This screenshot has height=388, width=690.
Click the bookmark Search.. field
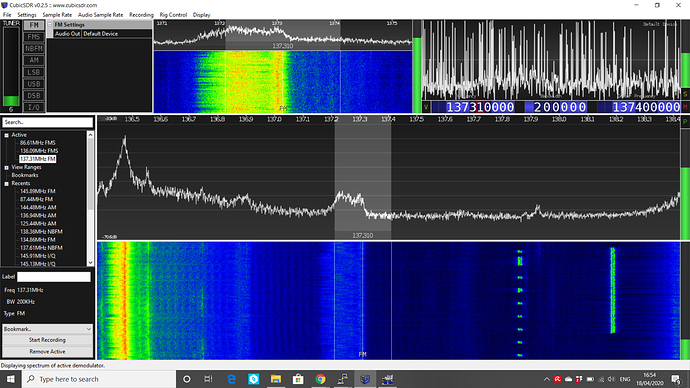[x=48, y=122]
